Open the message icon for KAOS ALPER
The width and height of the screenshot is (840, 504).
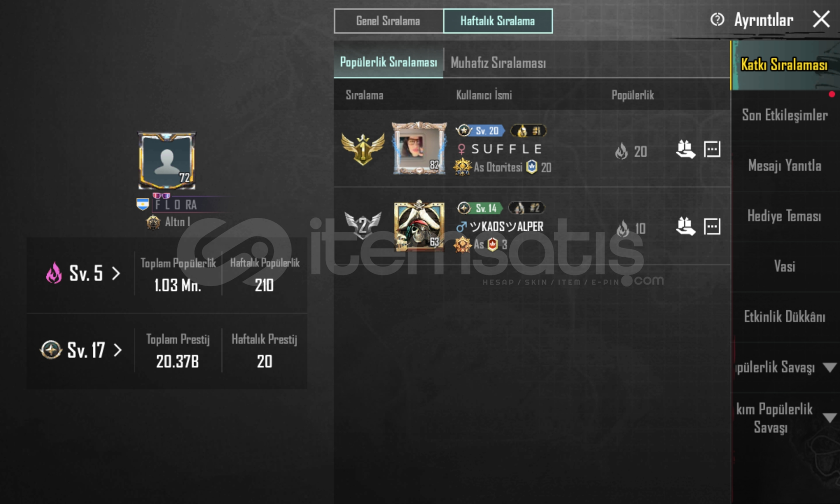pos(712,226)
